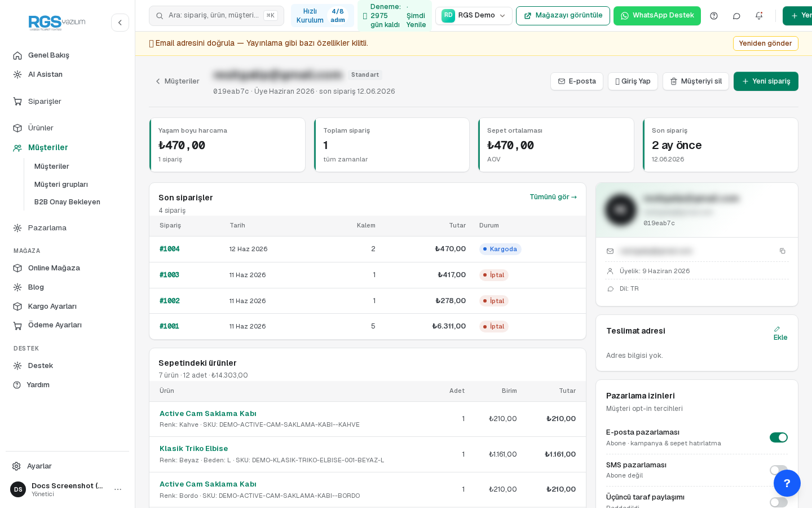812x508 pixels.
Task: Click Yeniden gönder in email banner
Action: coord(765,43)
